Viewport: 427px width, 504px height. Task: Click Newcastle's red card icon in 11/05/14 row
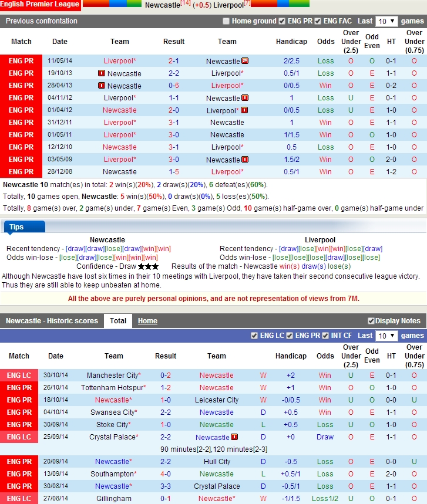245,61
